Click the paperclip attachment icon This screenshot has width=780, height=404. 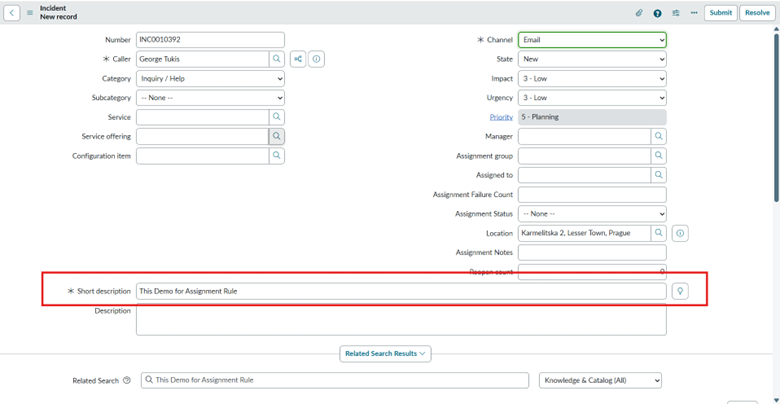click(x=639, y=13)
